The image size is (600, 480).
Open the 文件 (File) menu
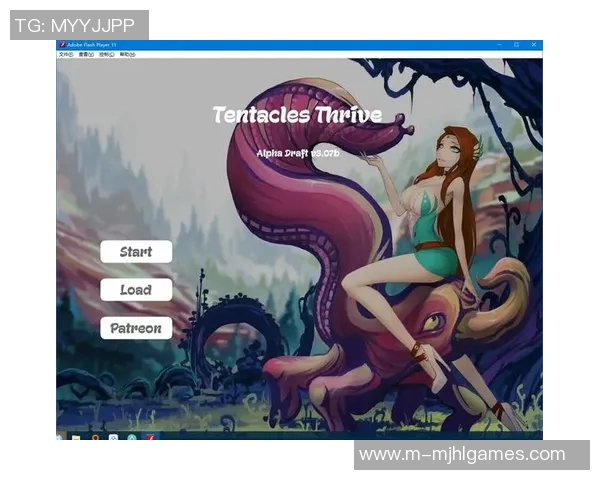65,55
